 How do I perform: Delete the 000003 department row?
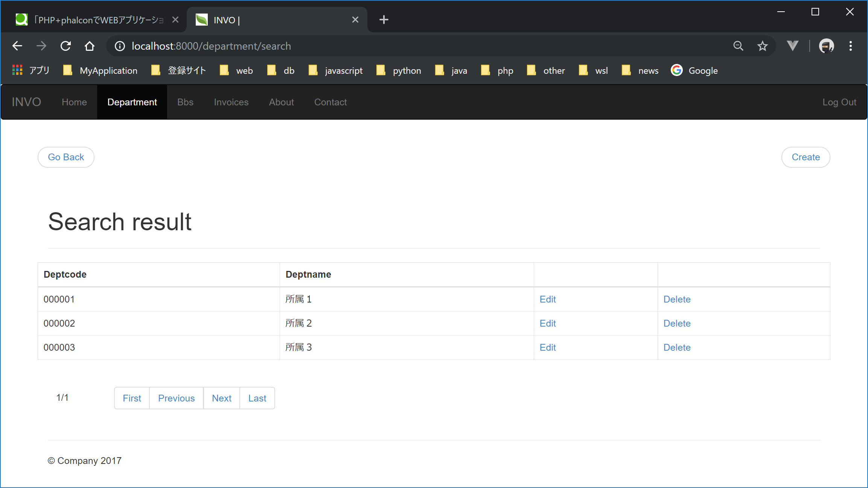(677, 347)
